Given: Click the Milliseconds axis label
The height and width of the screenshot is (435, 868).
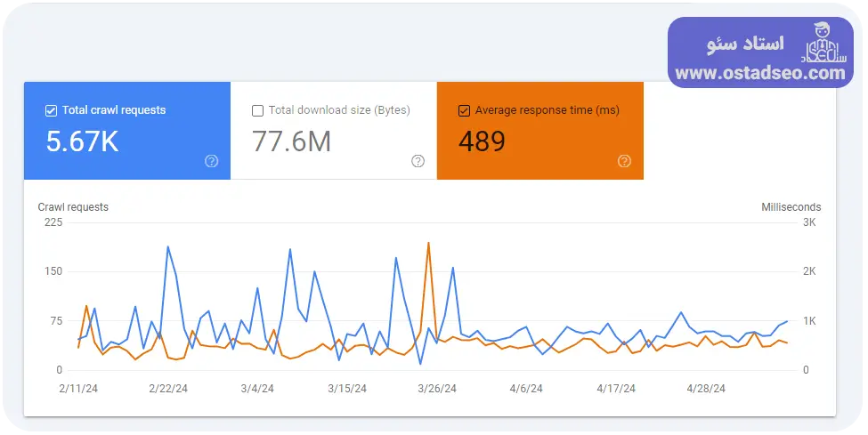Looking at the screenshot, I should coord(791,207).
